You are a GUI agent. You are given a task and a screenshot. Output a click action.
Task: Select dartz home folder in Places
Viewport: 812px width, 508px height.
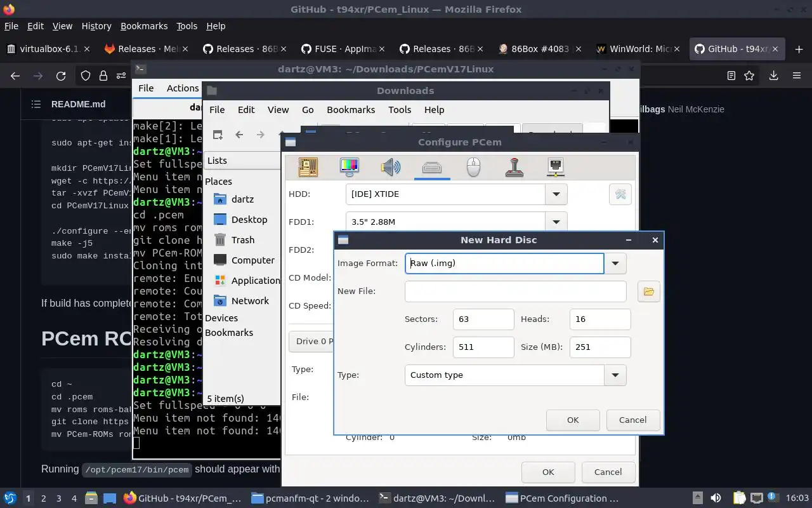click(x=242, y=199)
